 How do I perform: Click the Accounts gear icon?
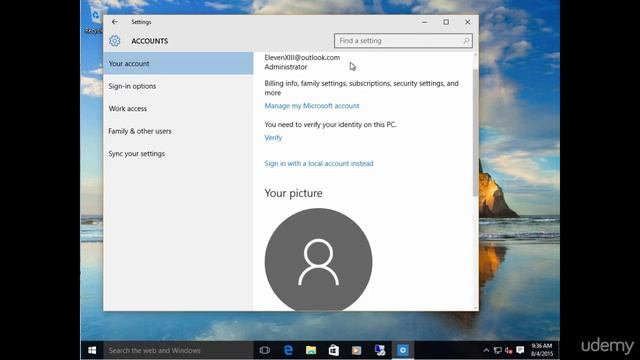pos(115,41)
